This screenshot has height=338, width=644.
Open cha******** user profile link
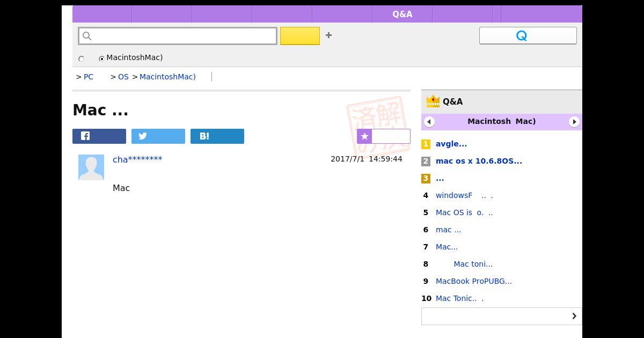pos(137,159)
